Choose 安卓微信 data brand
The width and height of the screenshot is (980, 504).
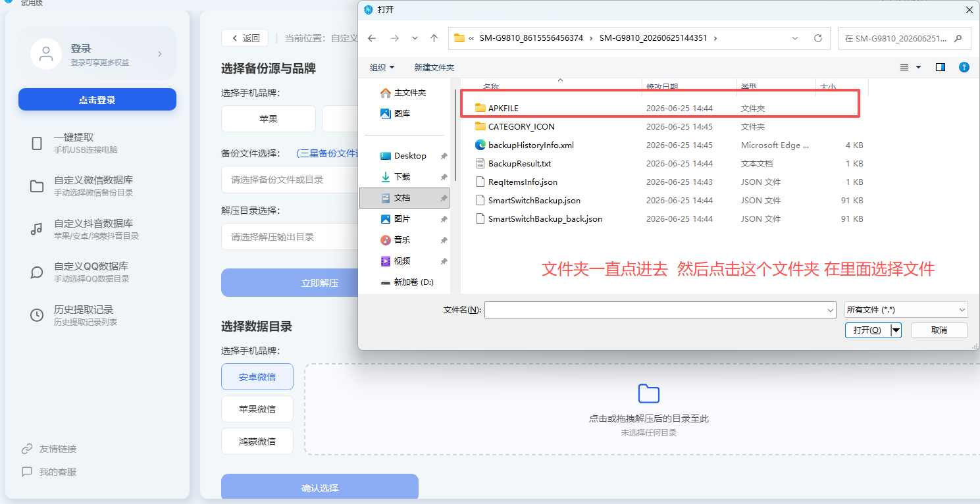[257, 377]
